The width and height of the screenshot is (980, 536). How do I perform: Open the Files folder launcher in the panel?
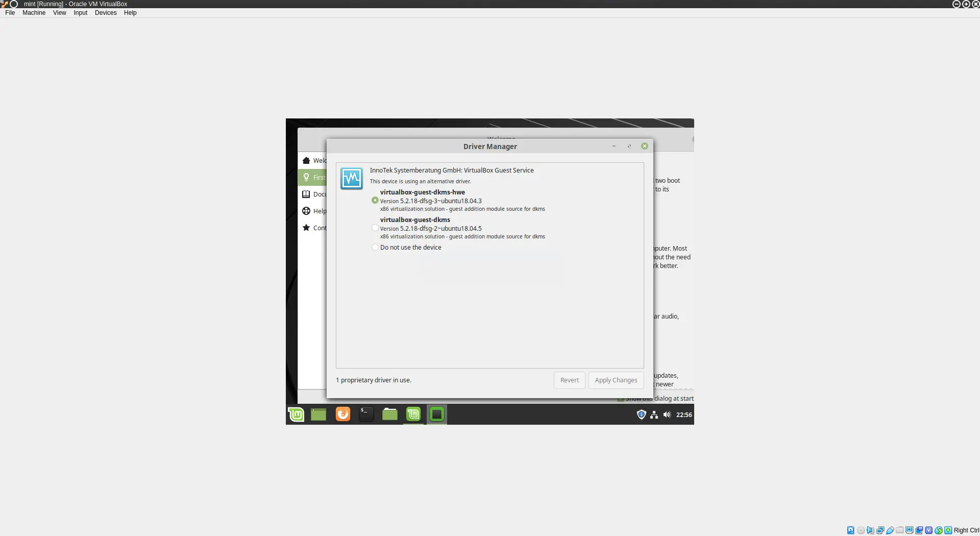[390, 414]
